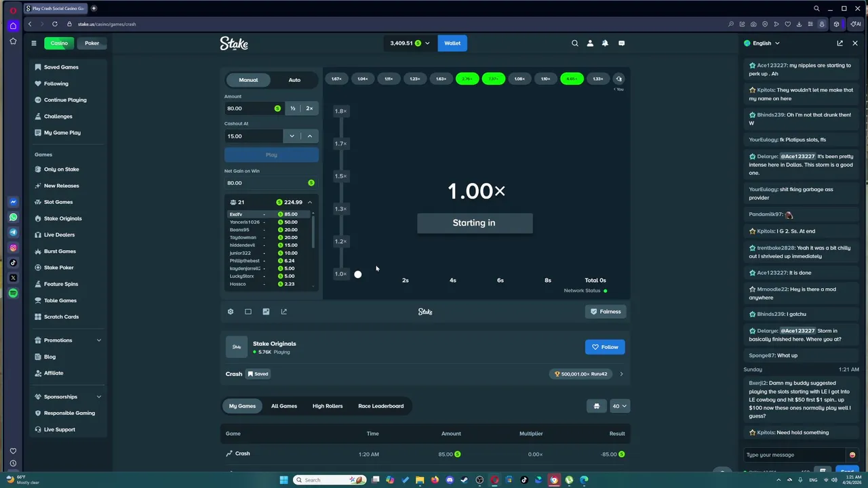Click the ExoTv player row

pos(268,214)
